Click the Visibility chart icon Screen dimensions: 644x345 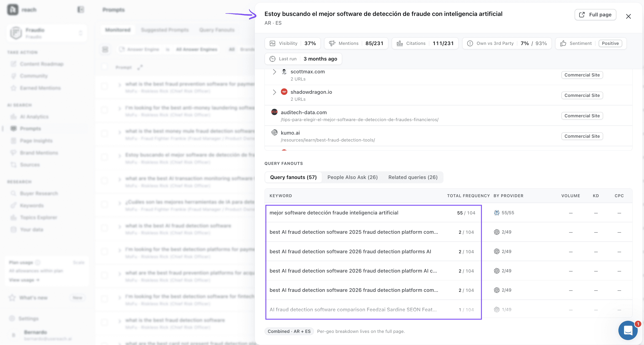(272, 44)
